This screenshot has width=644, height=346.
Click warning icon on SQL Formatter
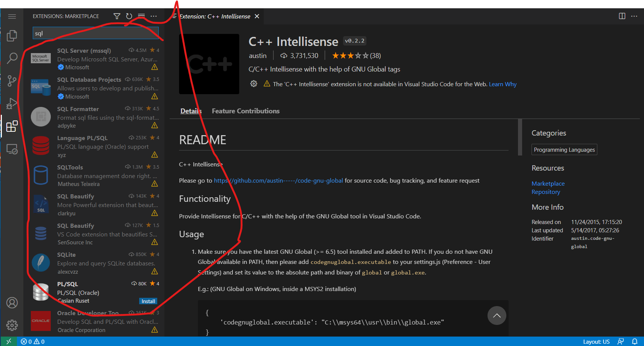click(155, 125)
